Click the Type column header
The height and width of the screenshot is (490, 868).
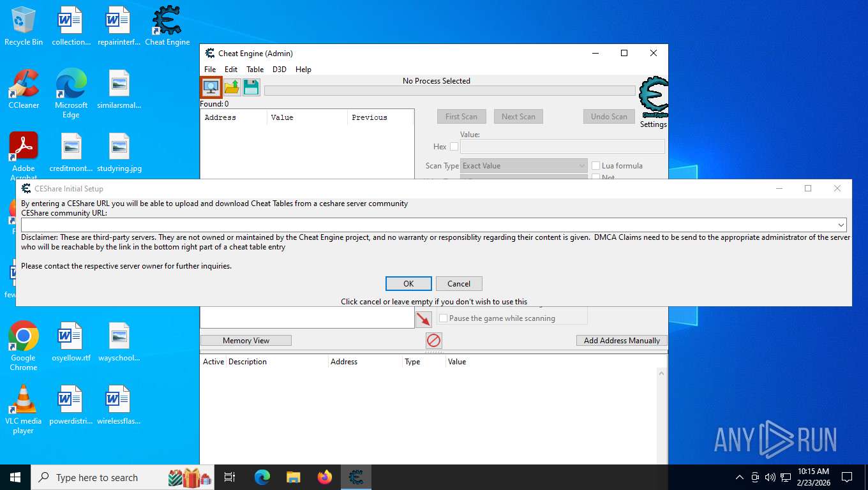(x=424, y=362)
